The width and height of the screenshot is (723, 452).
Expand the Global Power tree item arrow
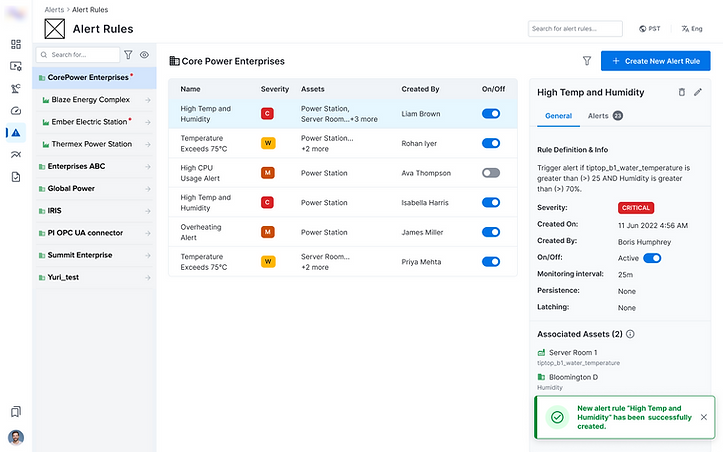tap(148, 188)
